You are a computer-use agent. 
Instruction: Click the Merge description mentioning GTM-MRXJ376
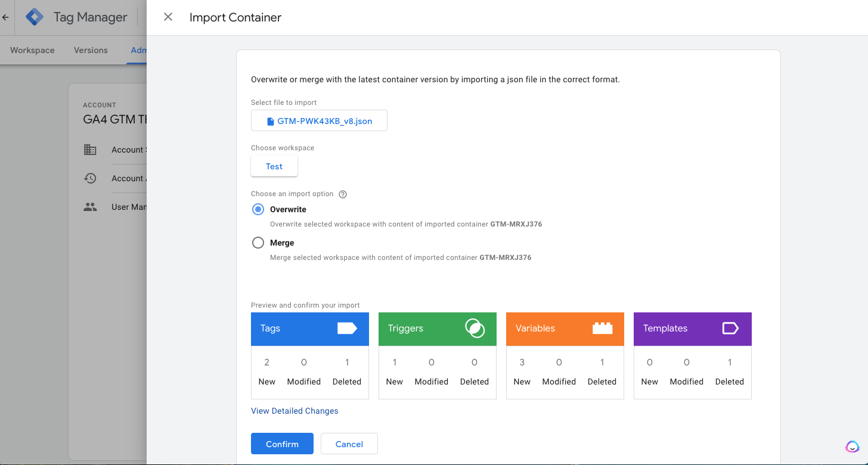point(401,258)
